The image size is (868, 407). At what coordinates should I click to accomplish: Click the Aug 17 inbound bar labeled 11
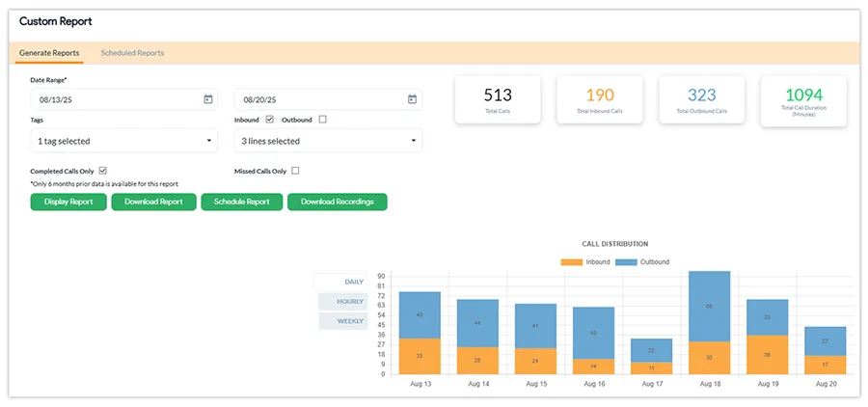[652, 368]
